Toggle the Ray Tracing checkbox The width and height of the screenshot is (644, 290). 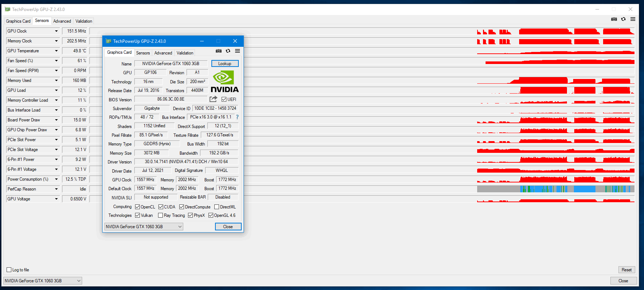[160, 215]
